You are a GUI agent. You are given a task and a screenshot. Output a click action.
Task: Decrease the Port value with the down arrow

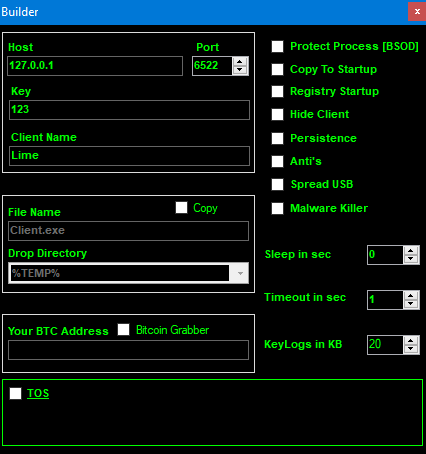(x=240, y=70)
